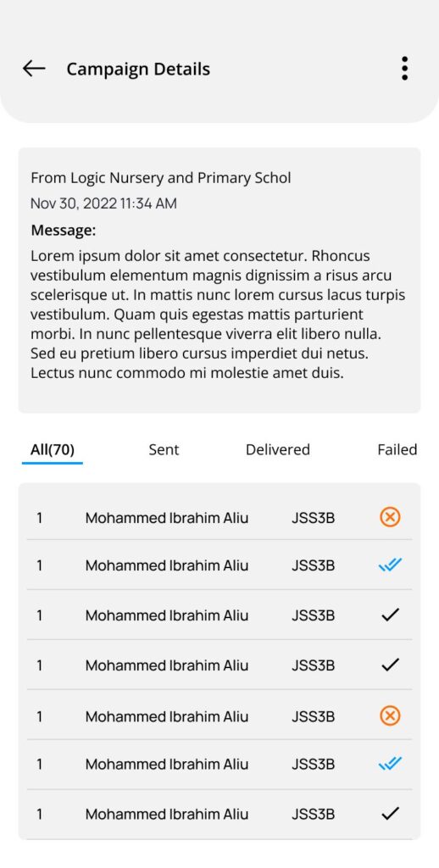This screenshot has width=439, height=868.
Task: Click the Nov 30, 2022 timestamp
Action: point(103,203)
